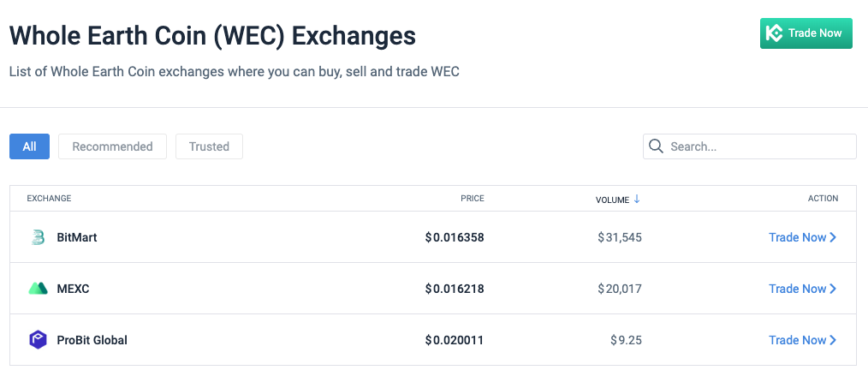The image size is (868, 376).
Task: Select the All filter tab
Action: tap(29, 146)
